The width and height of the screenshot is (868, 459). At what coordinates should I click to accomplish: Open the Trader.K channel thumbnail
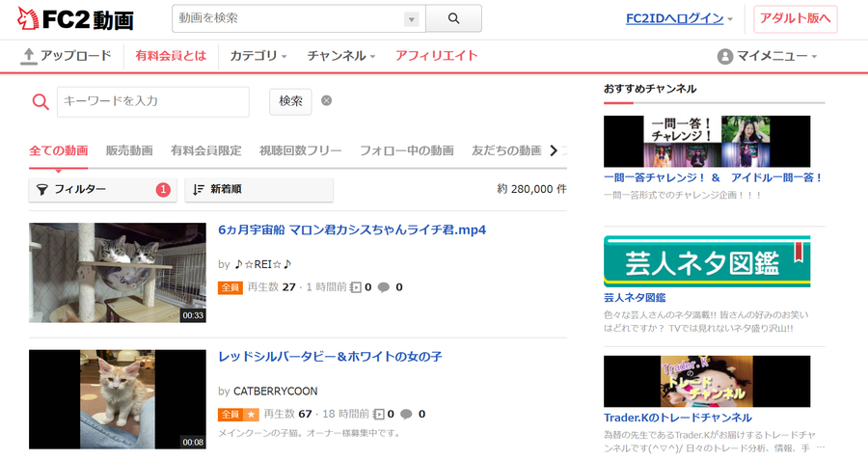tap(707, 382)
